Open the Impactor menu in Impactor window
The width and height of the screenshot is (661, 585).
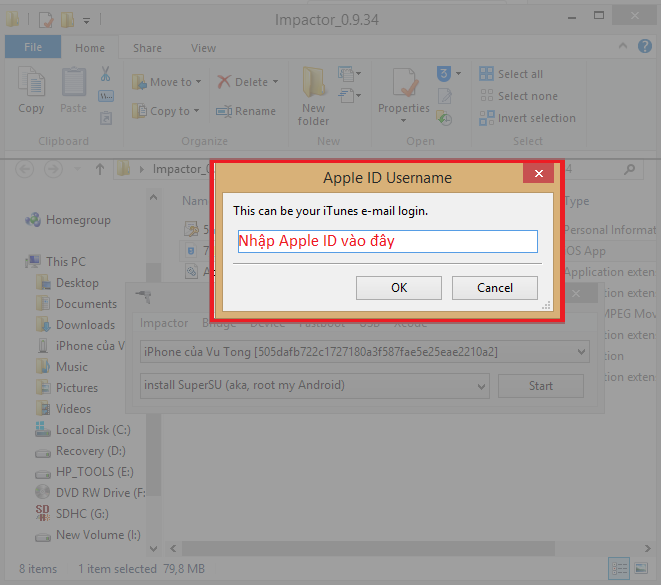tap(164, 323)
